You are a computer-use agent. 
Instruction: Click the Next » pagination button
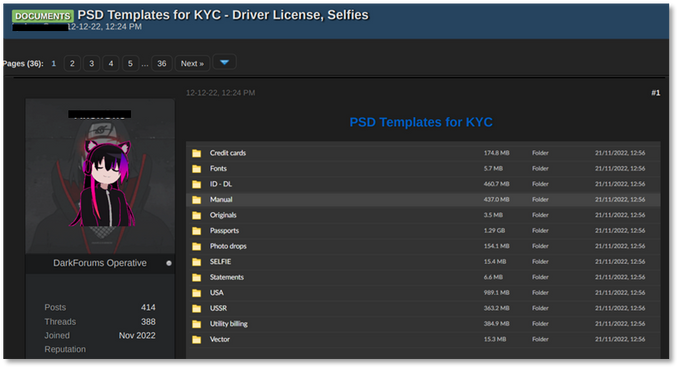192,64
